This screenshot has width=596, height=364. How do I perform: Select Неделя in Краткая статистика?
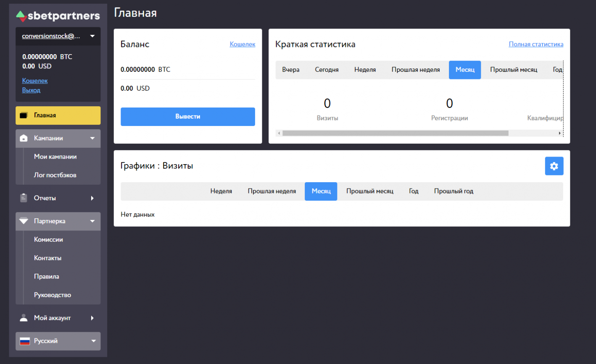tap(365, 70)
